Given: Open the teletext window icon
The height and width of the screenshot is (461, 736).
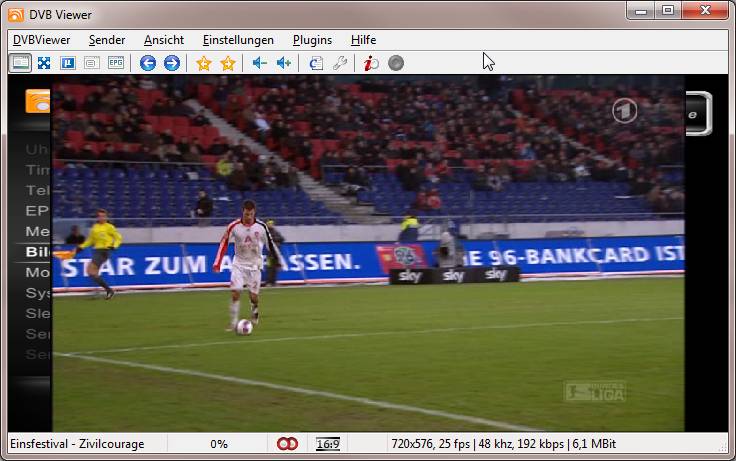Looking at the screenshot, I should point(92,63).
